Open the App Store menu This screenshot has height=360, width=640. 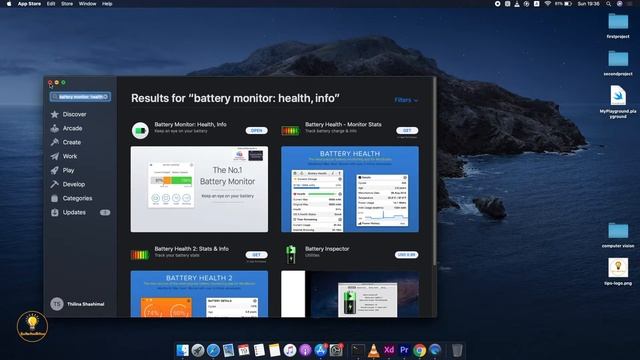tap(29, 4)
